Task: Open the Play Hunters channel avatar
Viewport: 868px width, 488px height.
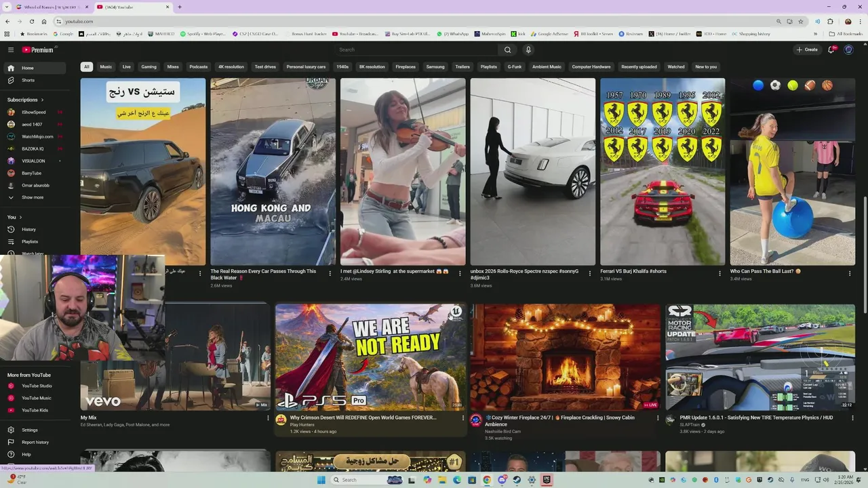Action: [281, 420]
